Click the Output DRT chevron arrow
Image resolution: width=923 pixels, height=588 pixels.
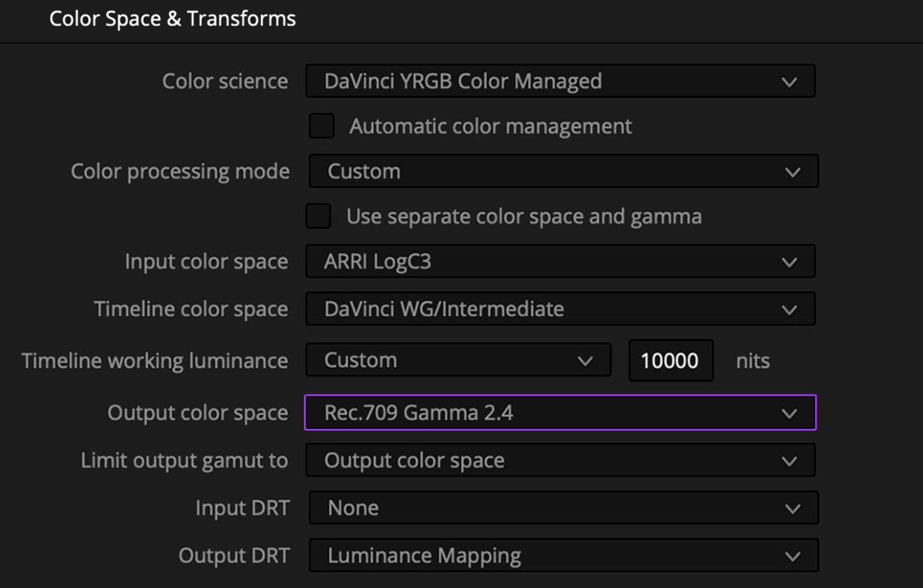point(793,555)
